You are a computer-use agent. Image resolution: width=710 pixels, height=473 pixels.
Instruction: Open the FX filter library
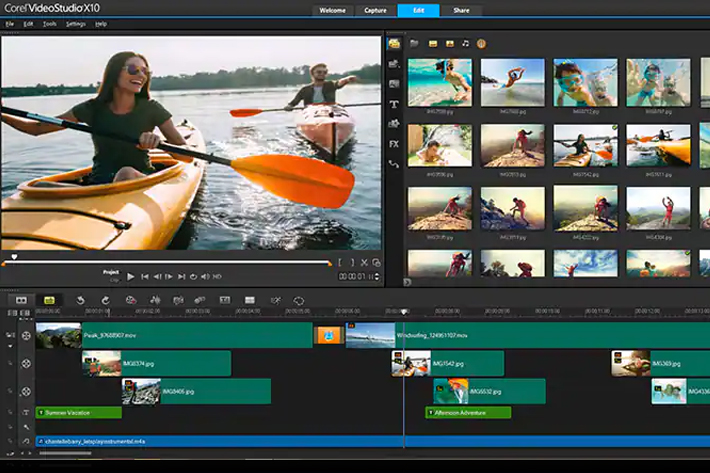(x=394, y=144)
